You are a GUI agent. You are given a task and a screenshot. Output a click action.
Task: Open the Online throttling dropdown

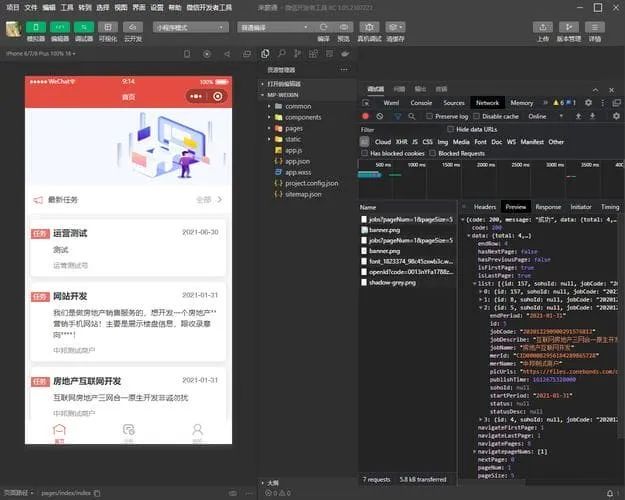[x=545, y=116]
